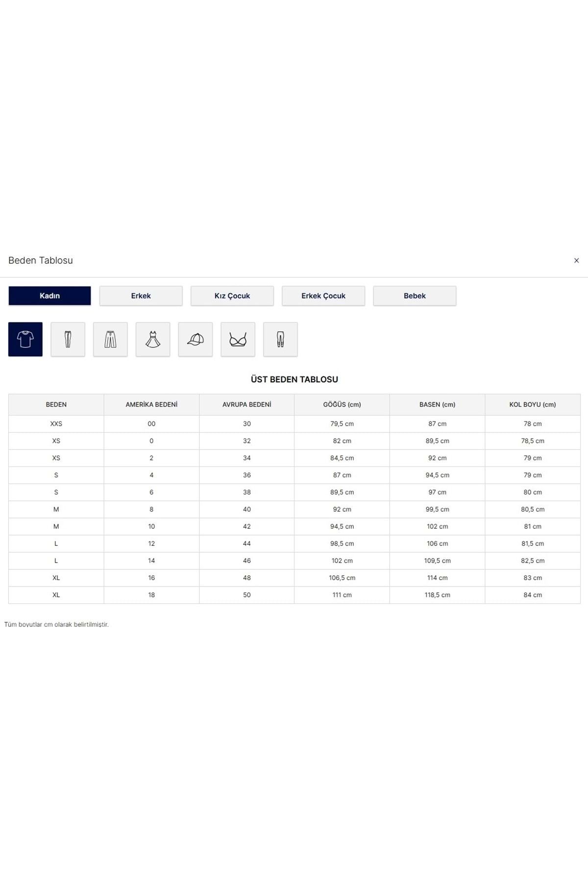
Task: Select the skirt category icon
Action: click(110, 339)
